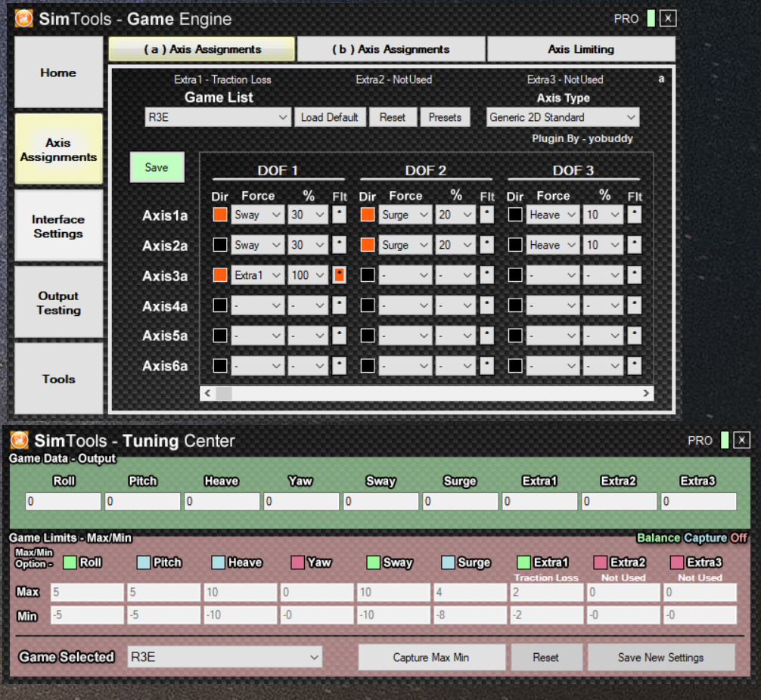Click the green status indicator in Game Engine
Screen dimensions: 761x700
[651, 18]
